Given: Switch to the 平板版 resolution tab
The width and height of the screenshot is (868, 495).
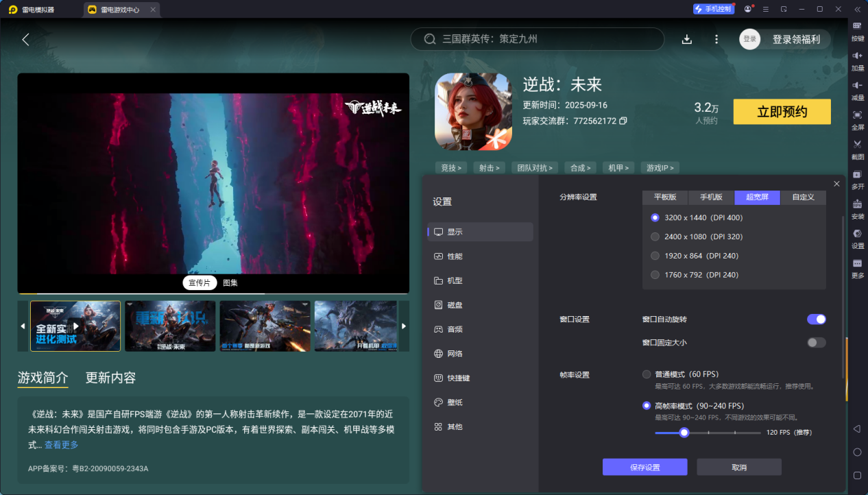Looking at the screenshot, I should 665,197.
